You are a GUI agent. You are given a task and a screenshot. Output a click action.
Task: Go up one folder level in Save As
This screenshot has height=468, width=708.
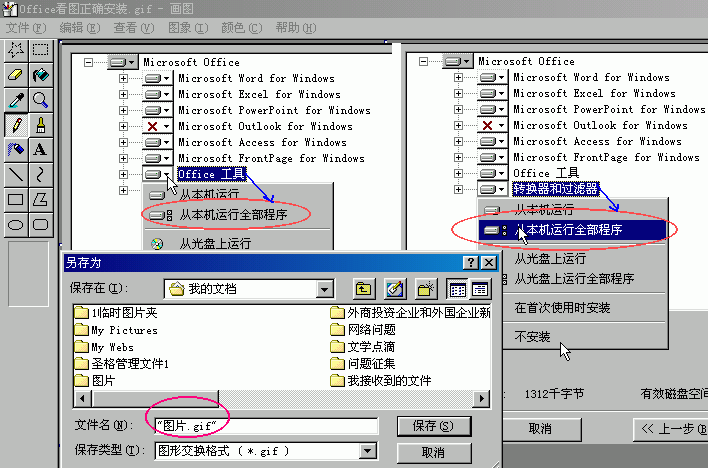coord(363,289)
